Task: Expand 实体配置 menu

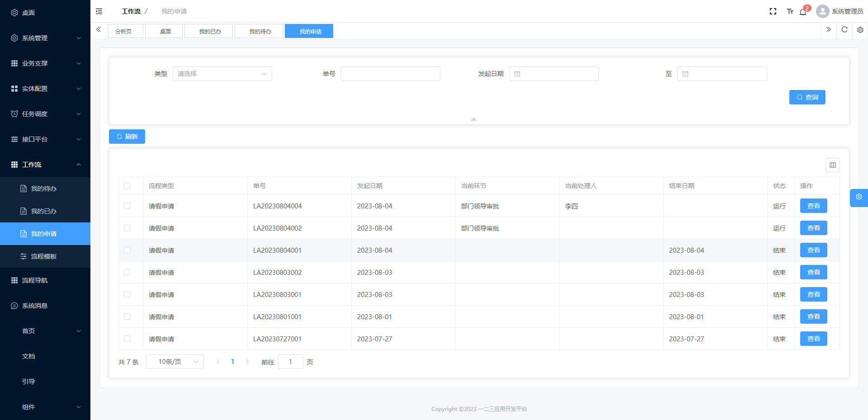Action: [45, 89]
